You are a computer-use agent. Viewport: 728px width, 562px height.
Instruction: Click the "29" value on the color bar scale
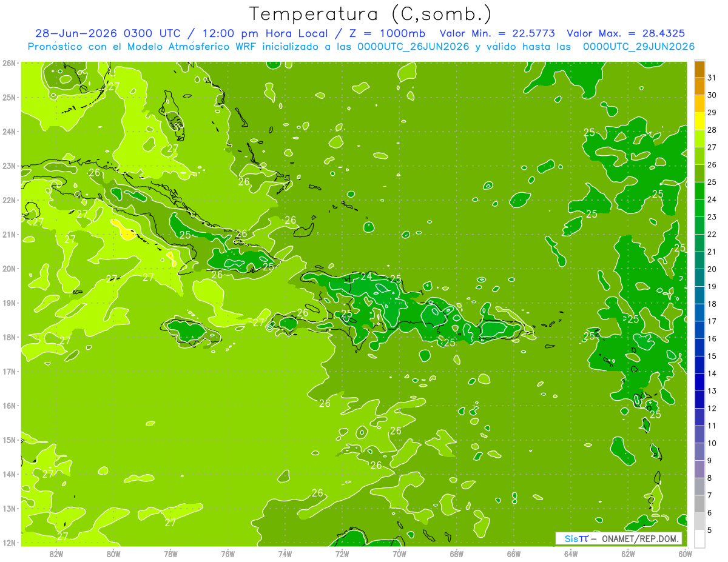pos(712,113)
